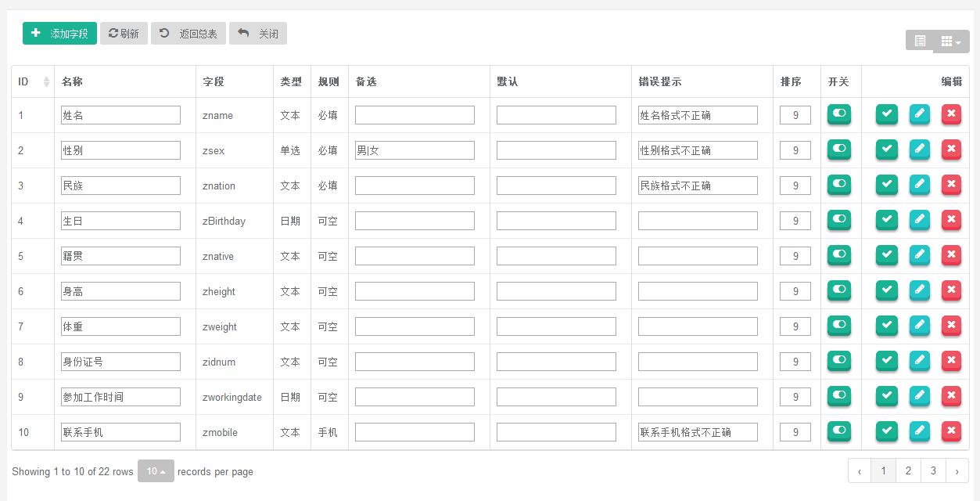The width and height of the screenshot is (980, 501).
Task: Toggle the switch for zworkingdate field
Action: (x=839, y=396)
